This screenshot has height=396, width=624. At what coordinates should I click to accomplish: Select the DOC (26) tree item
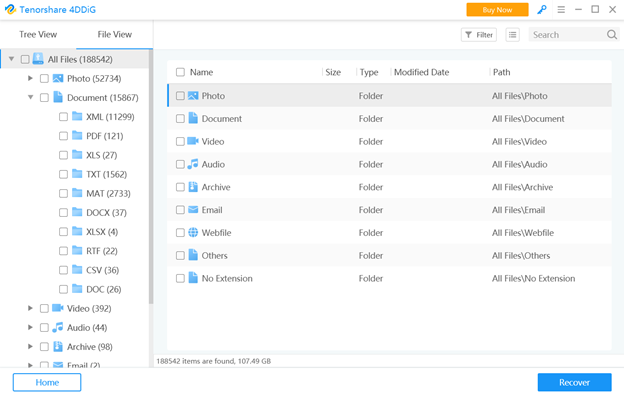[x=103, y=289]
